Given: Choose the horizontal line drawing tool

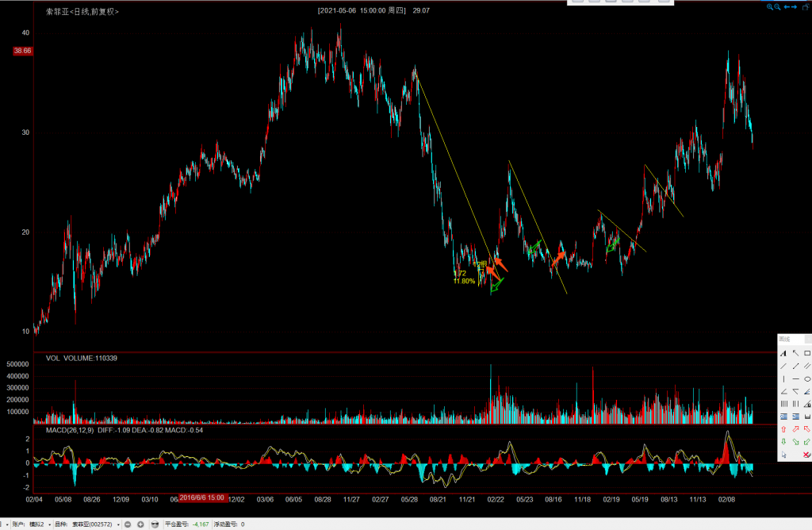Looking at the screenshot, I should [x=795, y=378].
